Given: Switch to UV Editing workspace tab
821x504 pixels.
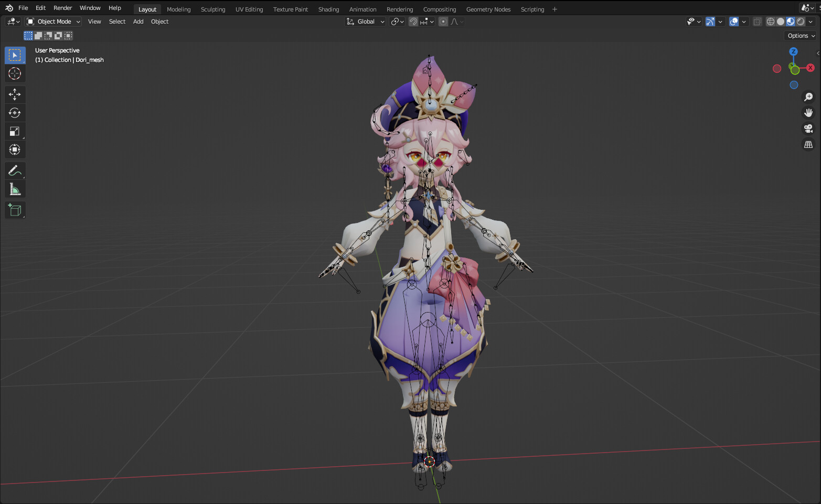Looking at the screenshot, I should [249, 9].
